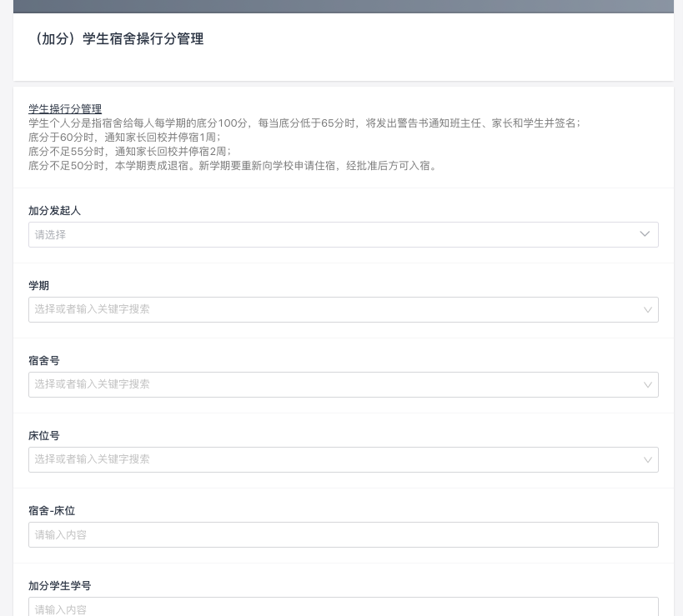Focus the 宿舍号 keyword search box
683x616 pixels.
(334, 384)
